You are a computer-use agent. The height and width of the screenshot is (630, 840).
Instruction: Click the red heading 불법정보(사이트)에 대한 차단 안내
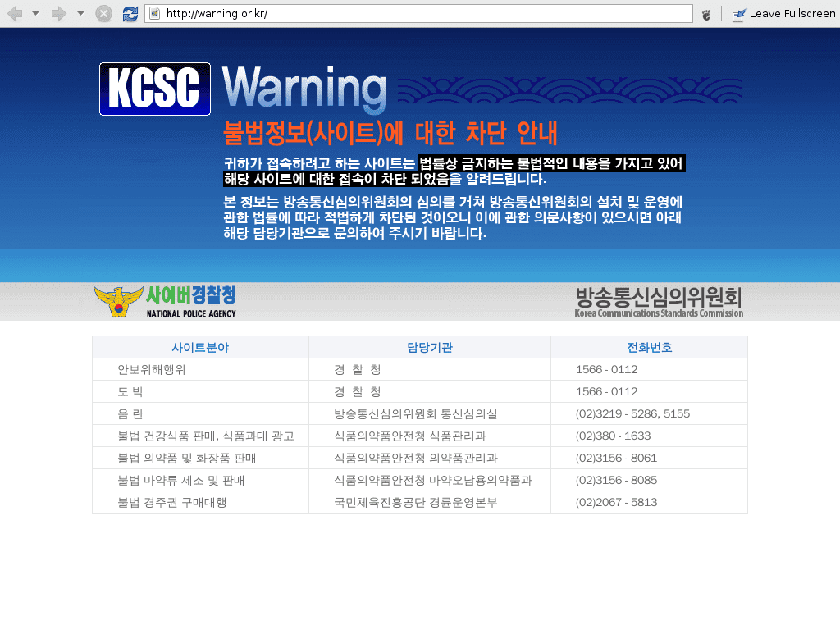390,133
